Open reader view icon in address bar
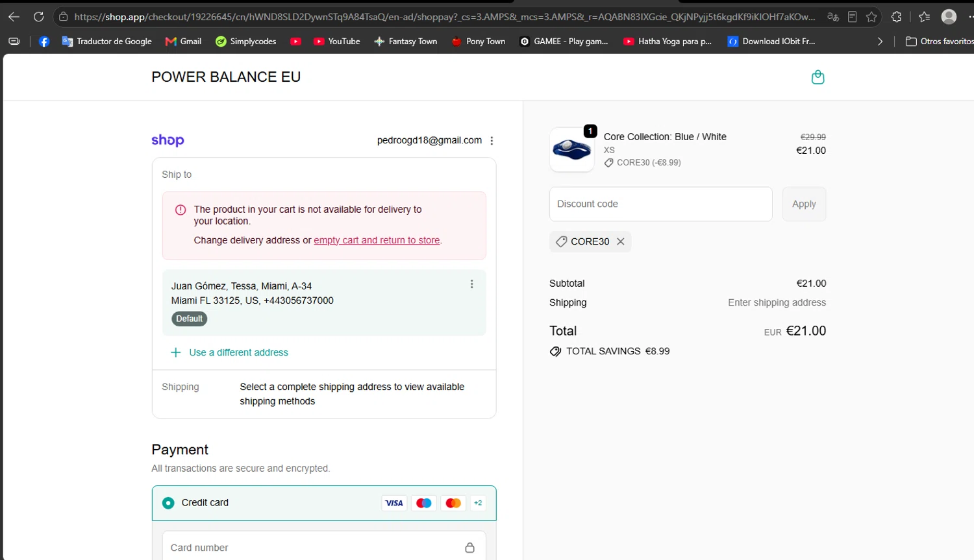 (853, 17)
